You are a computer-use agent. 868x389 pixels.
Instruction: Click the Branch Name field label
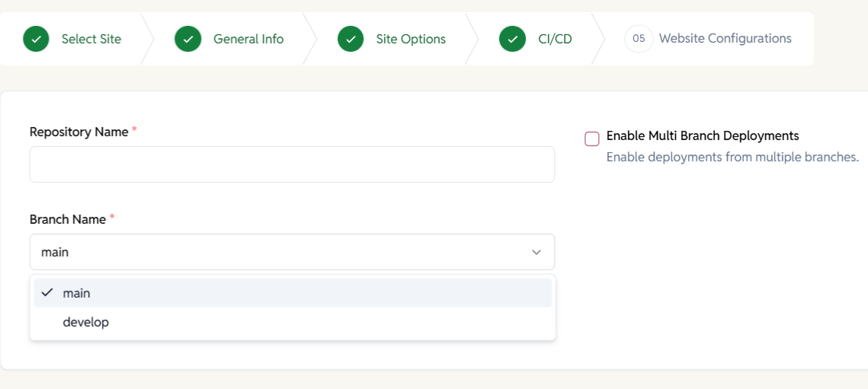[68, 219]
